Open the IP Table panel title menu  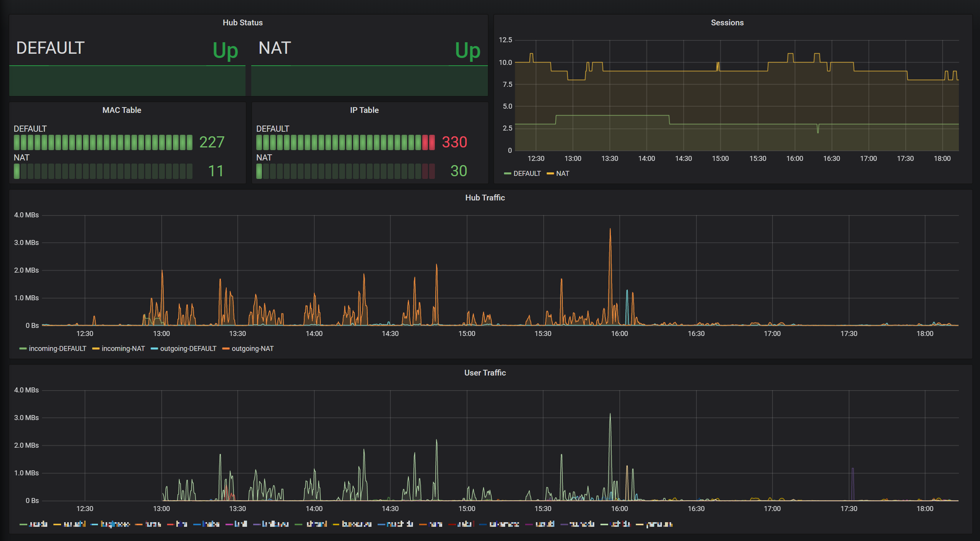[x=364, y=110]
